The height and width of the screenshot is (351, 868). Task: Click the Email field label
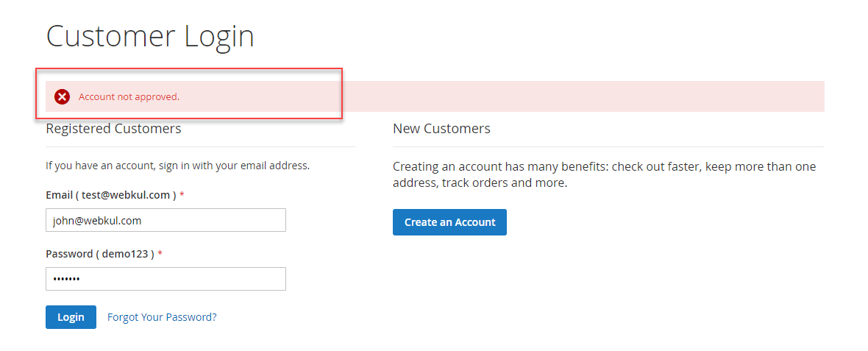tap(59, 195)
